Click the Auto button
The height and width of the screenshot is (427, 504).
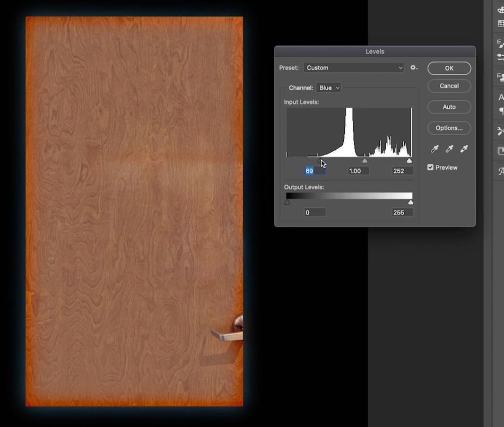click(x=449, y=107)
